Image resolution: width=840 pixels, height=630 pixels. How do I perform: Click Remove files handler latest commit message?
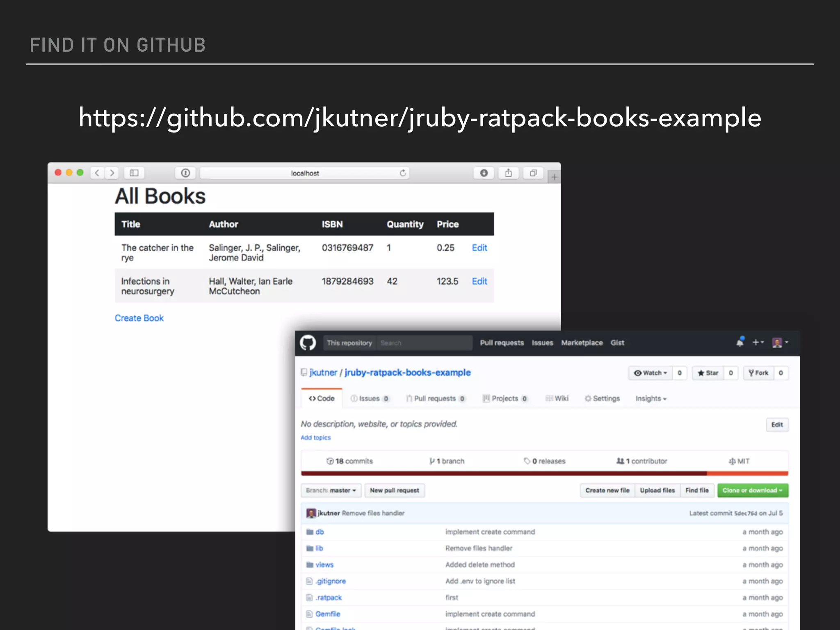coord(373,513)
